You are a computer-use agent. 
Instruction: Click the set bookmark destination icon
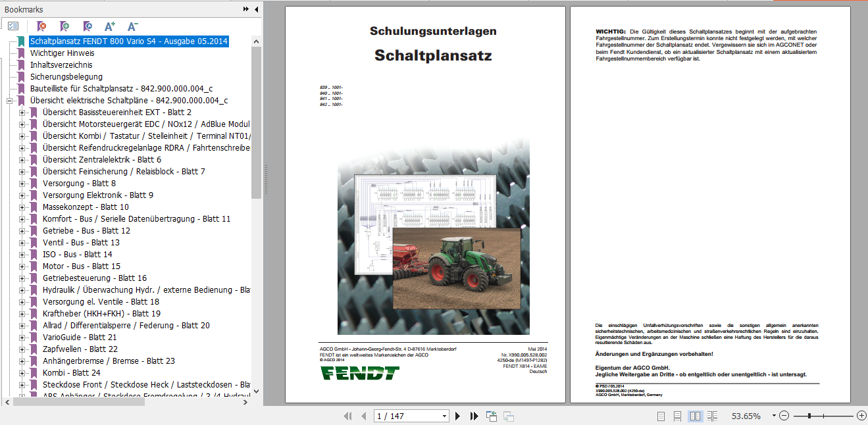88,26
